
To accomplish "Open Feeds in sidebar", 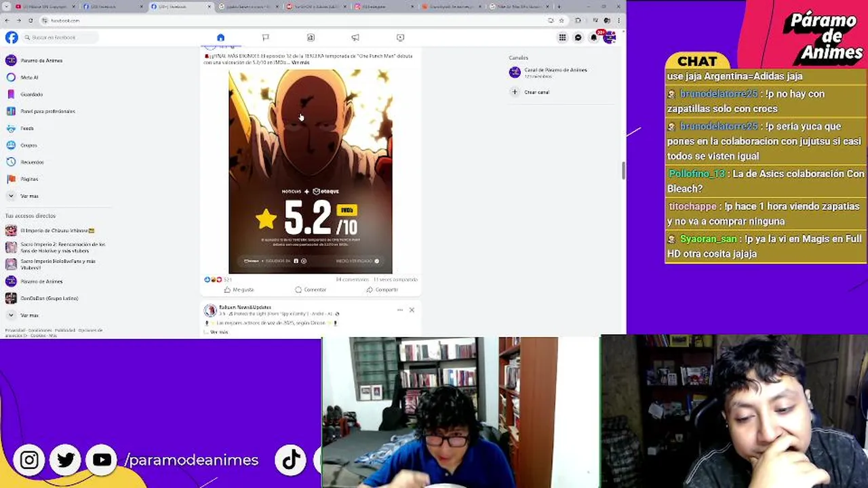I will [20, 128].
